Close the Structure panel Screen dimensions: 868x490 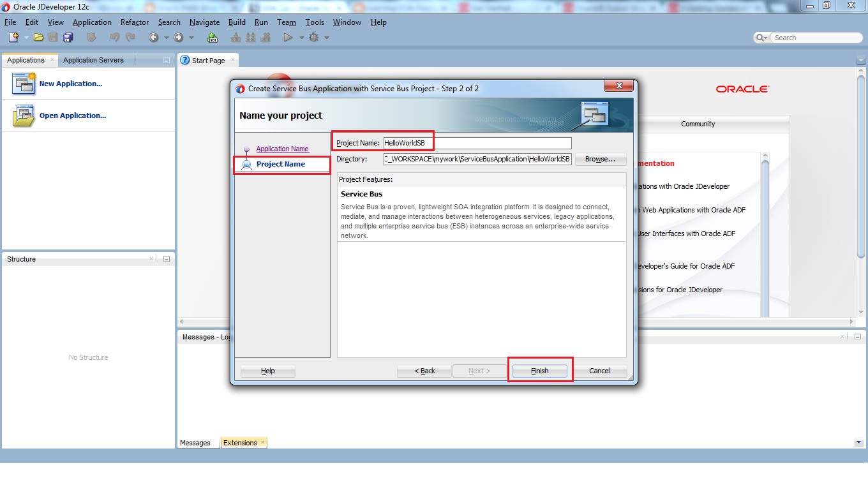tap(151, 259)
